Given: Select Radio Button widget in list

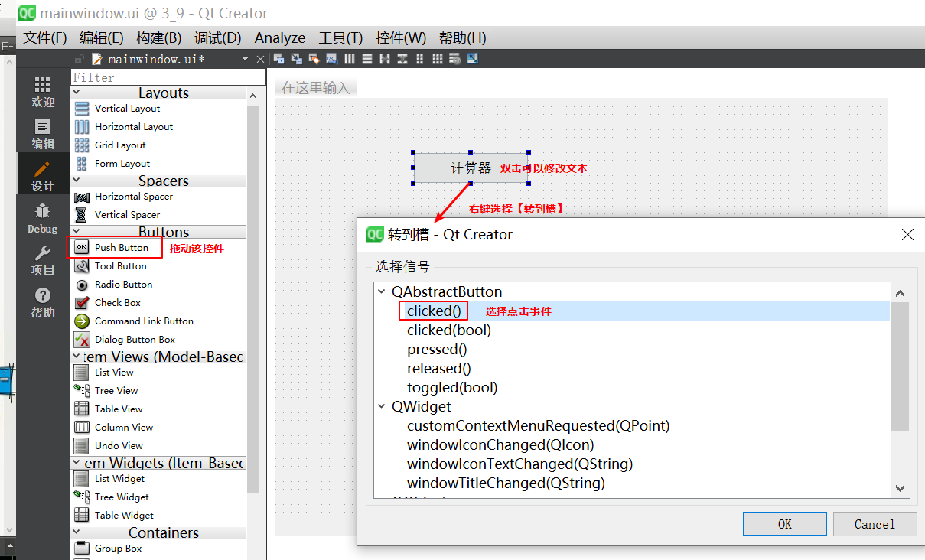Looking at the screenshot, I should [123, 285].
